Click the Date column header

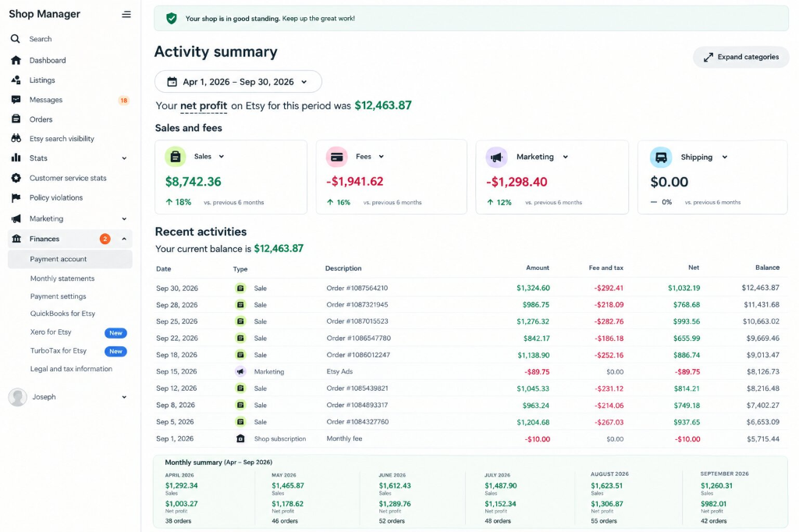164,268
